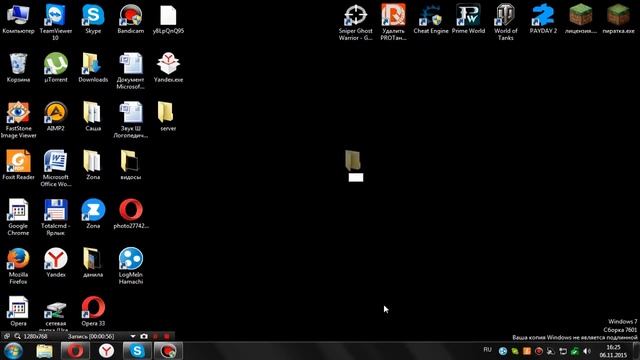
Task: Select the LogMeIn Hamachi shortcut
Action: [x=131, y=266]
